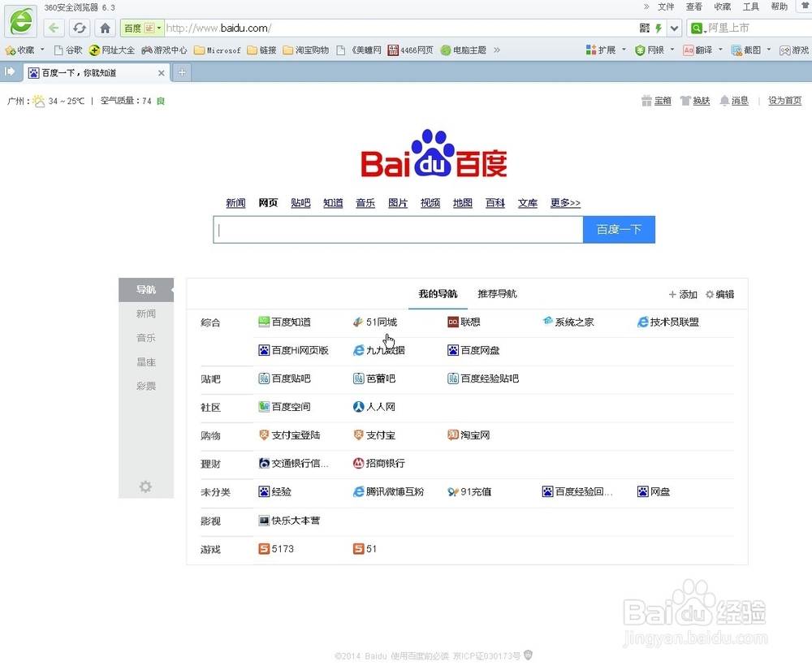812x666 pixels.
Task: Open the 网址大全 bookmark
Action: (112, 50)
